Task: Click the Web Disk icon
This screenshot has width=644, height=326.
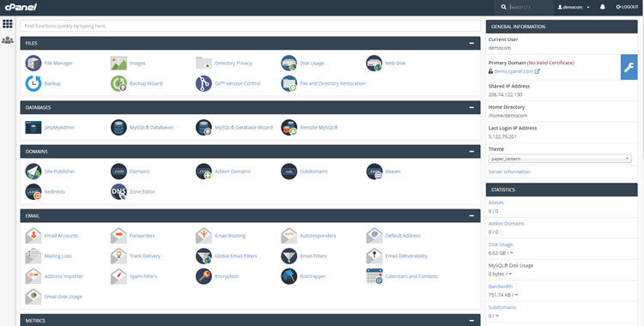Action: (x=374, y=63)
